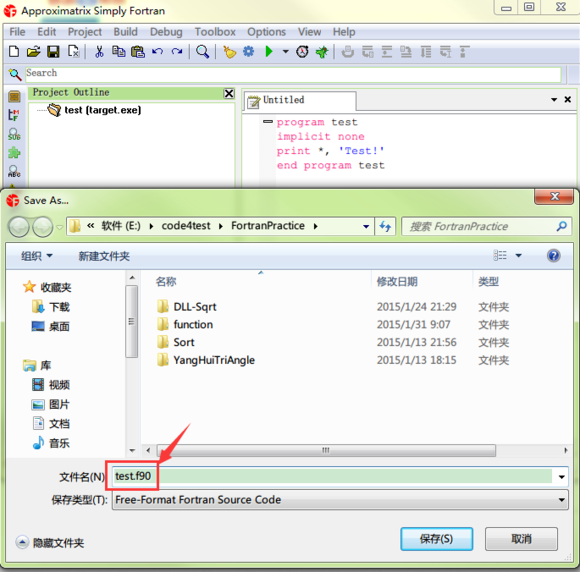
Task: Collapse the program test code fold
Action: pyautogui.click(x=267, y=121)
